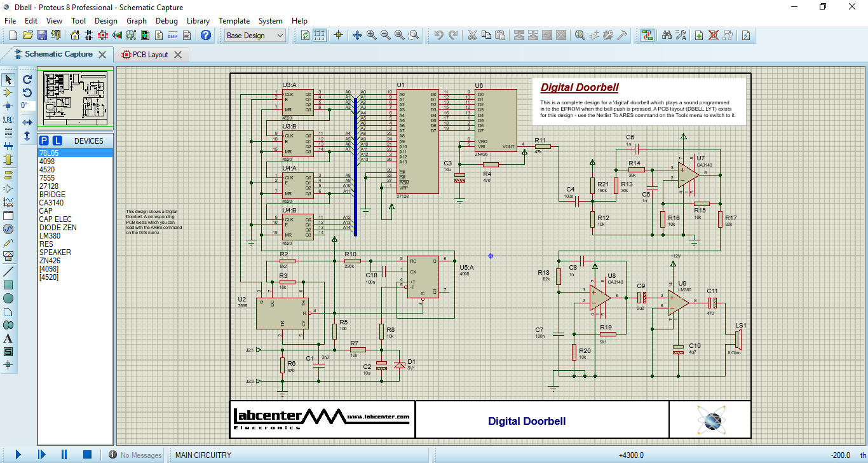Image resolution: width=868 pixels, height=463 pixels.
Task: Switch to the PCB Layout tab
Action: [x=150, y=55]
